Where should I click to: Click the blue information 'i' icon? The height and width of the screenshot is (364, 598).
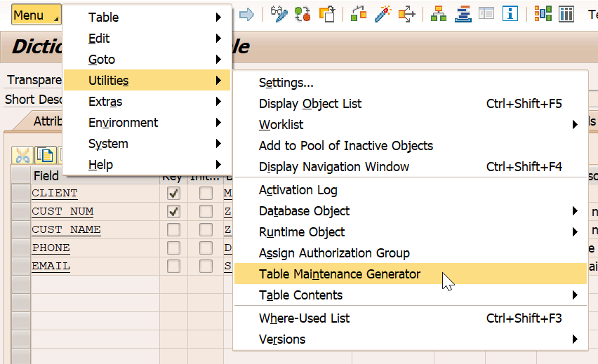(x=510, y=15)
